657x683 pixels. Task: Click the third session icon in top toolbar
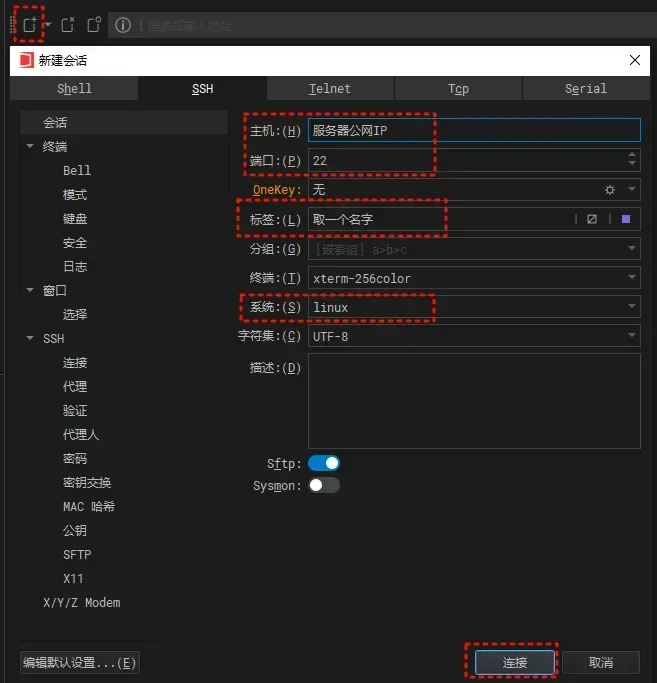click(93, 25)
